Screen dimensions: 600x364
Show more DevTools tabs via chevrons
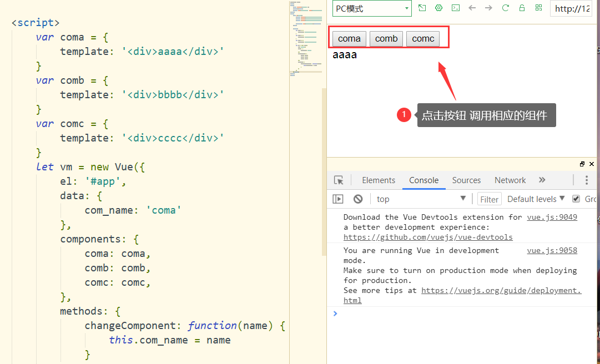[542, 180]
